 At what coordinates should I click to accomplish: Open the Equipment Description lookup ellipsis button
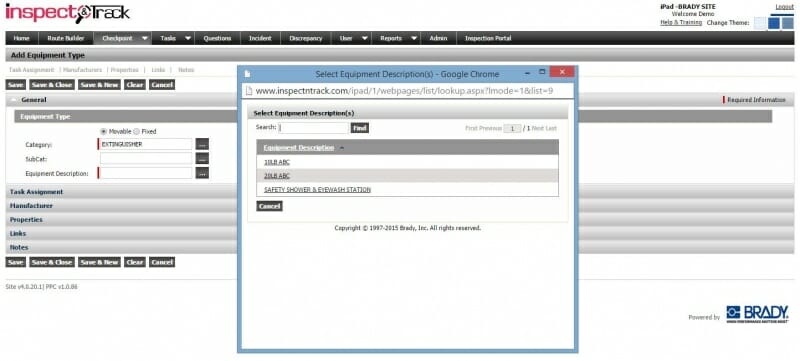coord(202,173)
